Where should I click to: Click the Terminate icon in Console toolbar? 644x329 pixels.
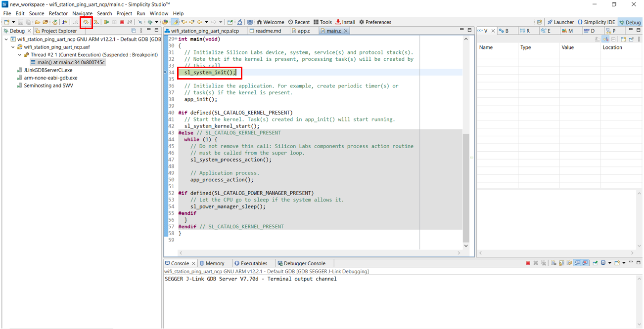(528, 263)
